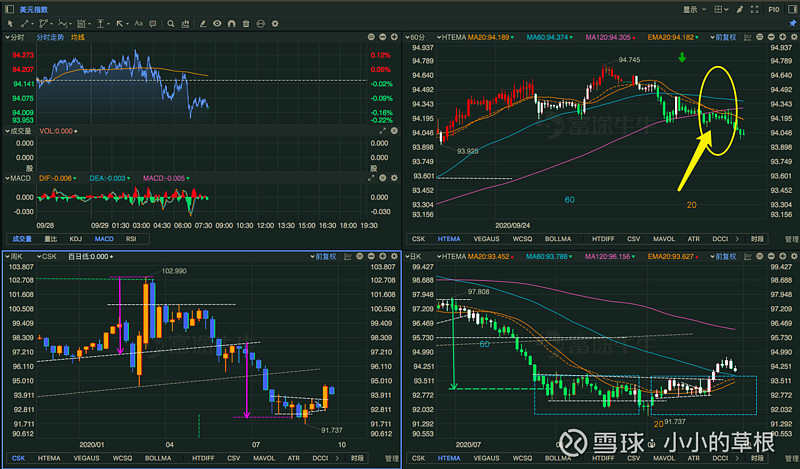Image resolution: width=800 pixels, height=469 pixels.
Task: Open HTEMA indicator dropdown in 60分 chart
Action: [451, 37]
